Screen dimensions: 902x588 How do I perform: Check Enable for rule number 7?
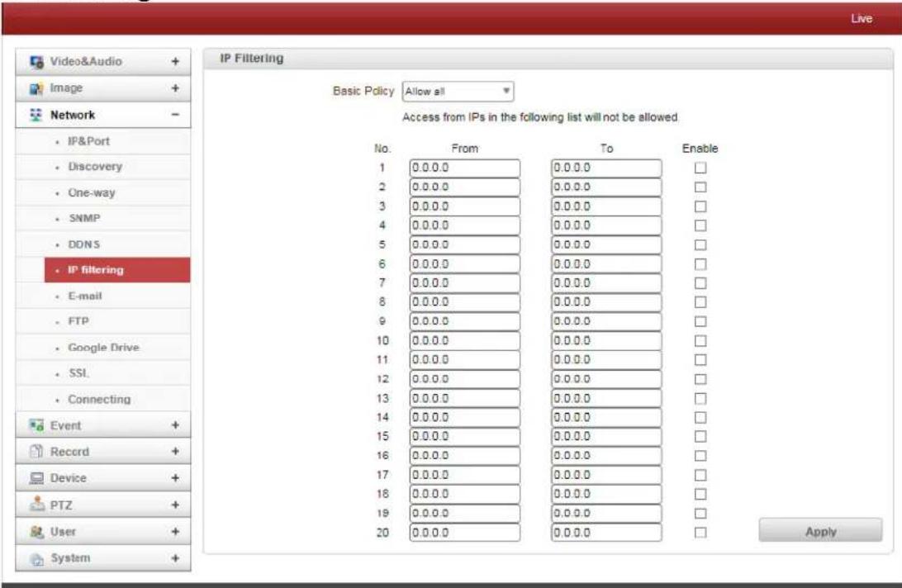[x=700, y=283]
